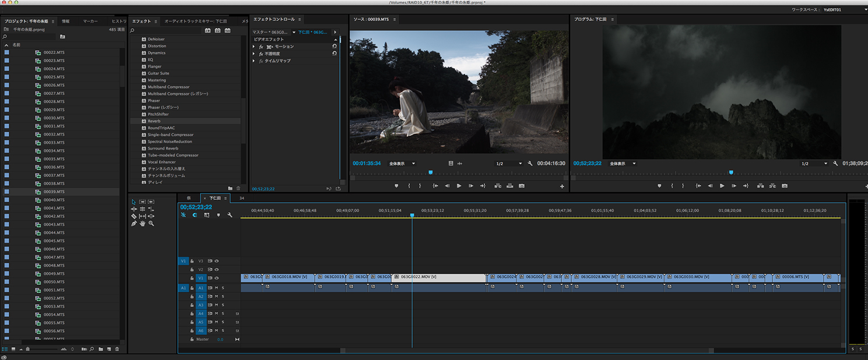
Task: Add a marker in the Source monitor
Action: coord(396,186)
